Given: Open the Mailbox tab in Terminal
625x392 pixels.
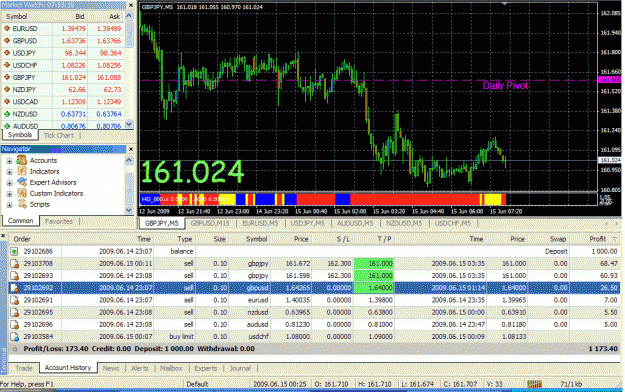Looking at the screenshot, I should pyautogui.click(x=171, y=368).
